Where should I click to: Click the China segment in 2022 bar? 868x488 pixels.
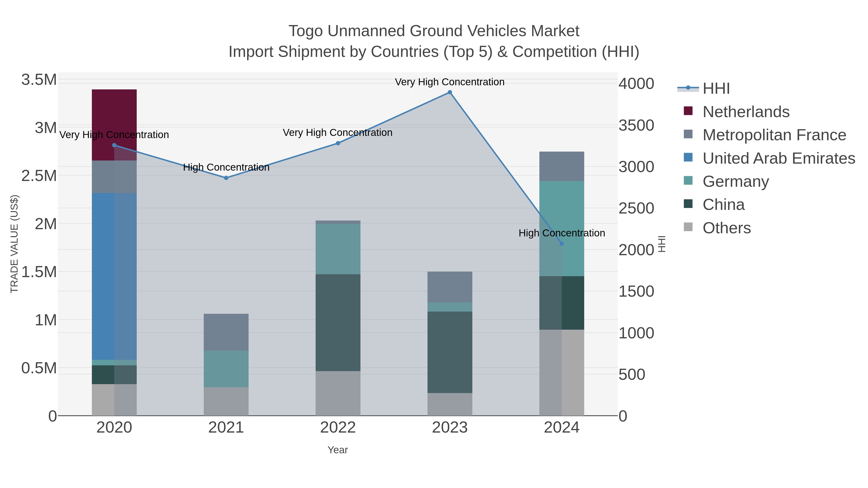(x=338, y=323)
